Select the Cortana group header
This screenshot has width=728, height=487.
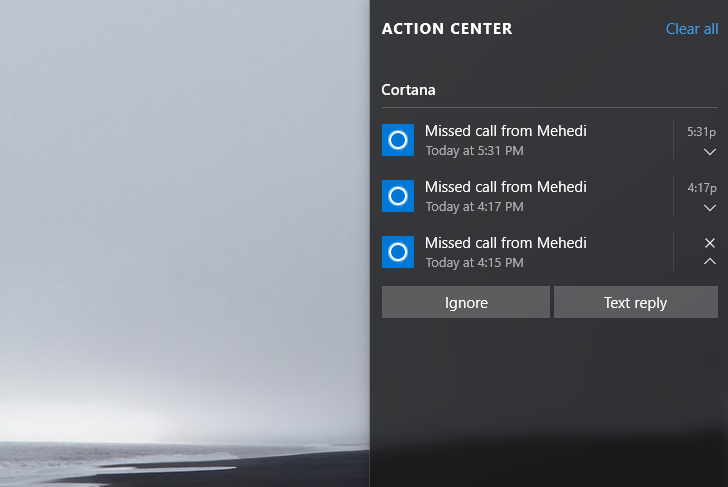[x=408, y=90]
